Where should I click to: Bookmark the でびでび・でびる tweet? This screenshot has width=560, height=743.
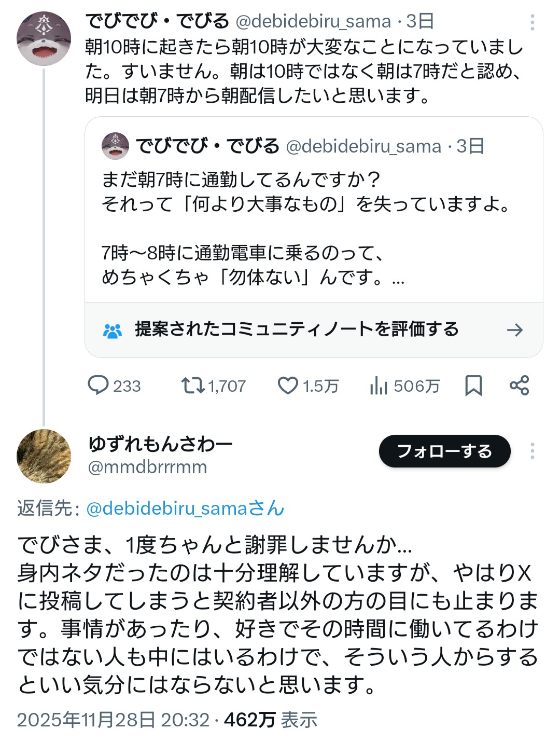[x=473, y=386]
